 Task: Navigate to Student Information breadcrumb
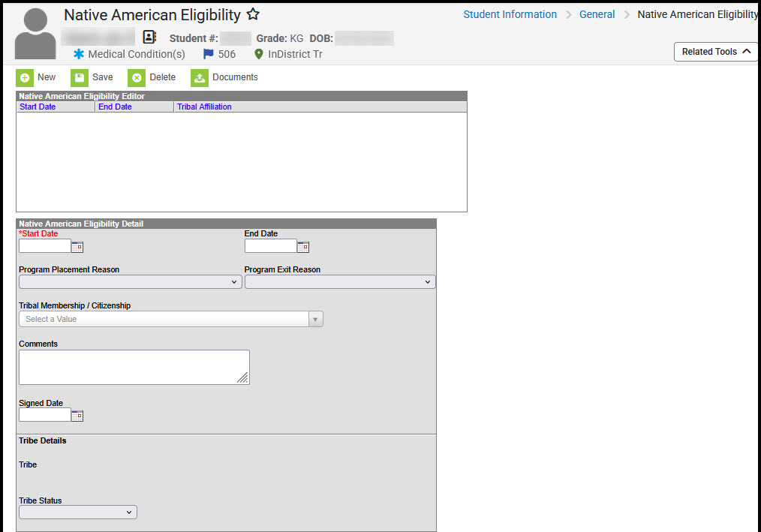[510, 14]
